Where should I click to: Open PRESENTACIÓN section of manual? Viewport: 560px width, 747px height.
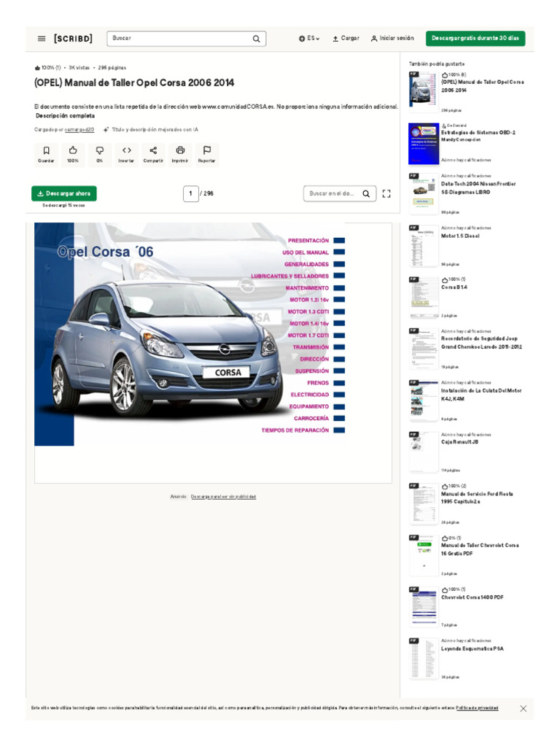pyautogui.click(x=308, y=241)
